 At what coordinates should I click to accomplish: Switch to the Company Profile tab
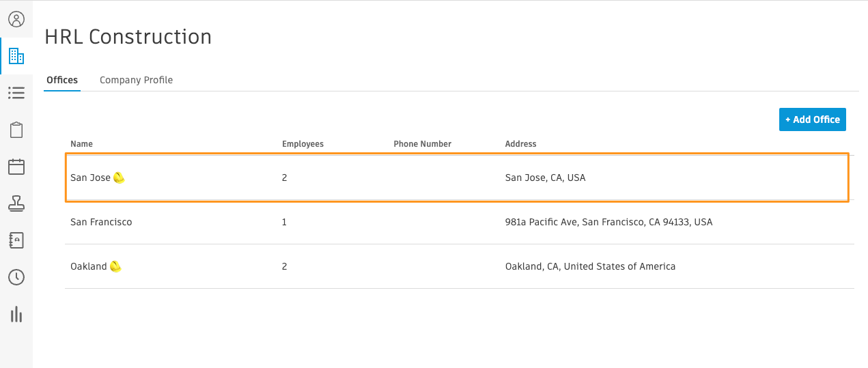pos(136,80)
